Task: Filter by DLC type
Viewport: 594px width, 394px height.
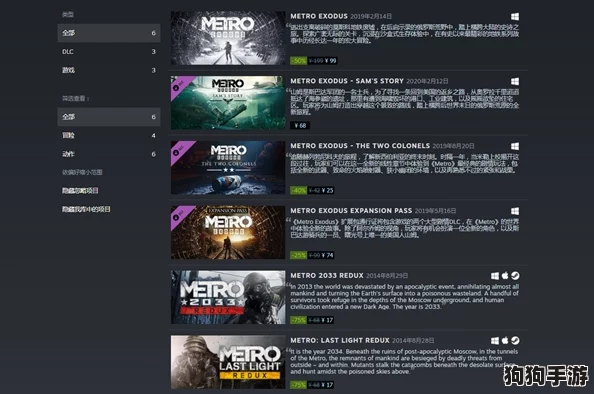Action: coord(109,52)
